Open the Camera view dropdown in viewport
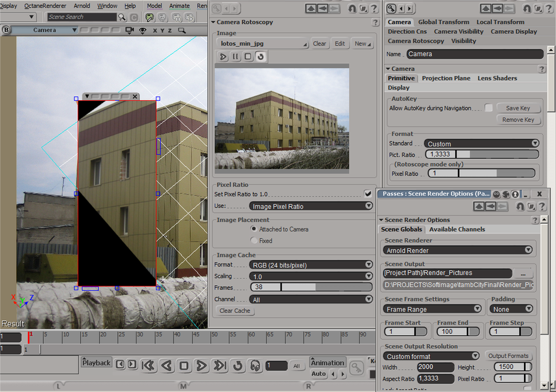Viewport: 556px width, 392px height. pos(44,30)
